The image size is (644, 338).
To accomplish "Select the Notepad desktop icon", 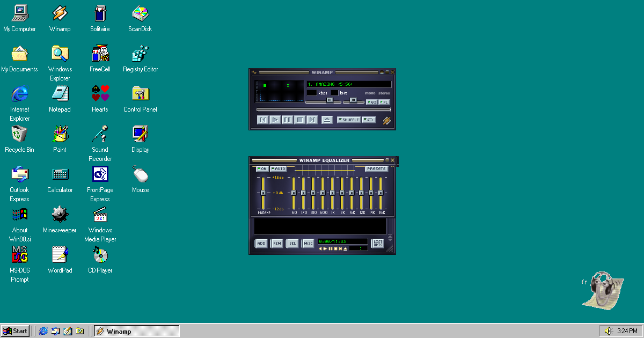I will 60,99.
